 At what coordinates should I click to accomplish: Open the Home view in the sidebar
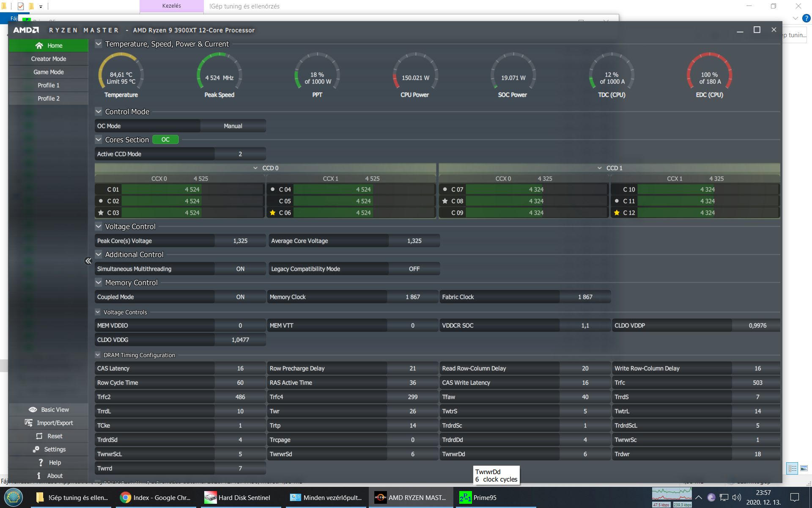click(x=49, y=45)
